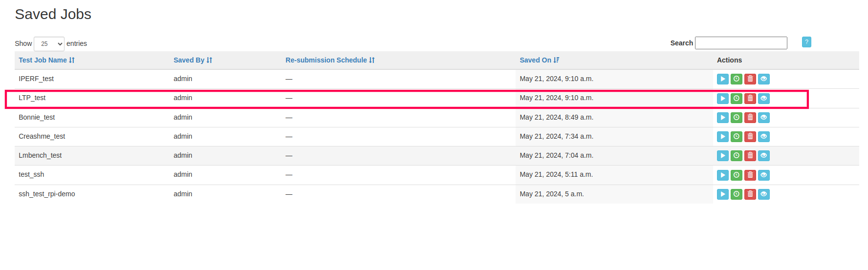Select the Lmbench_test row name
868x270 pixels.
[40, 155]
